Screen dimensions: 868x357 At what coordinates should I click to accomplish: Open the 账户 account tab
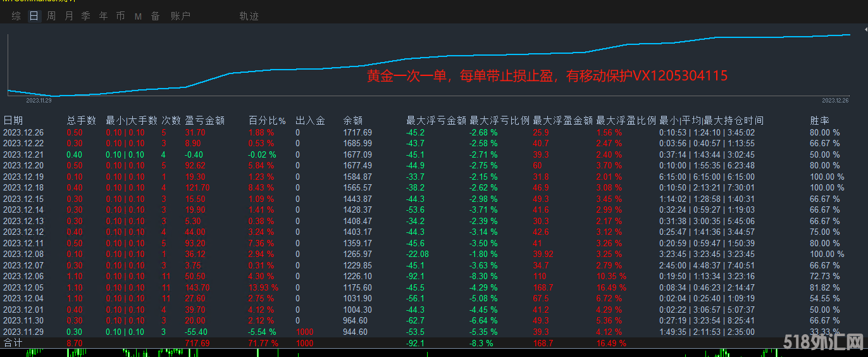tap(180, 16)
